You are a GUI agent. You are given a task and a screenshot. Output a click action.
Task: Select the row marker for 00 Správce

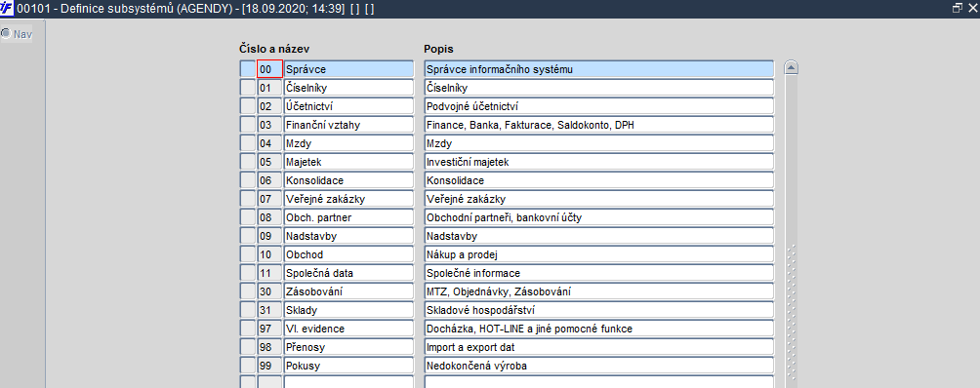pos(248,69)
